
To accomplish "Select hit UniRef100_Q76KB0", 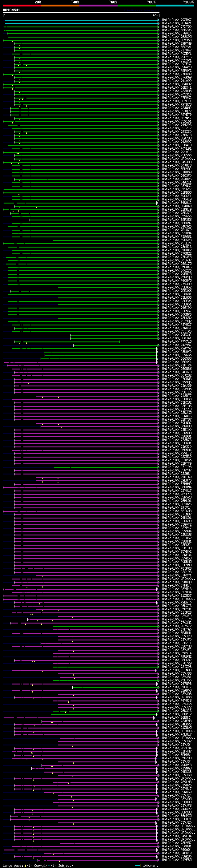I will pos(176,74).
